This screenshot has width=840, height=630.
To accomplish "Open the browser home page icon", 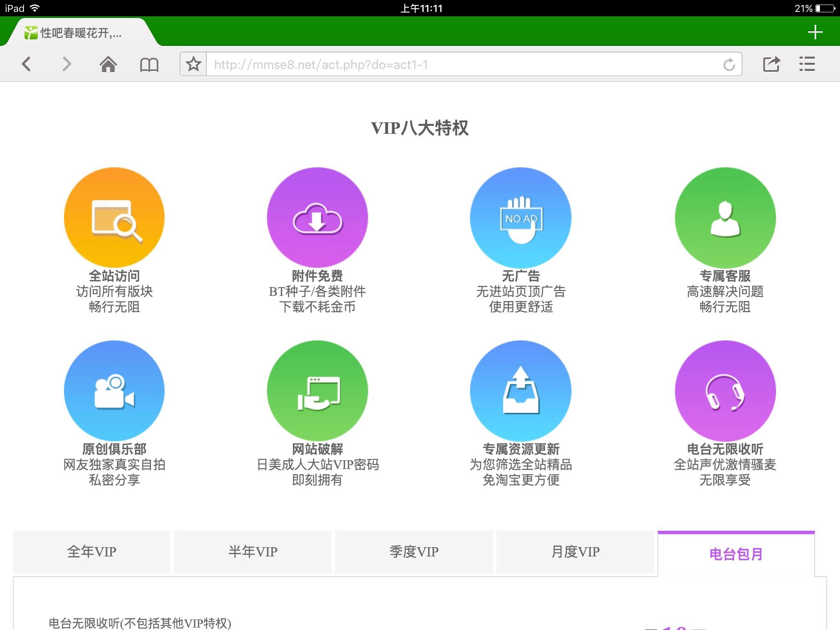I will point(108,64).
